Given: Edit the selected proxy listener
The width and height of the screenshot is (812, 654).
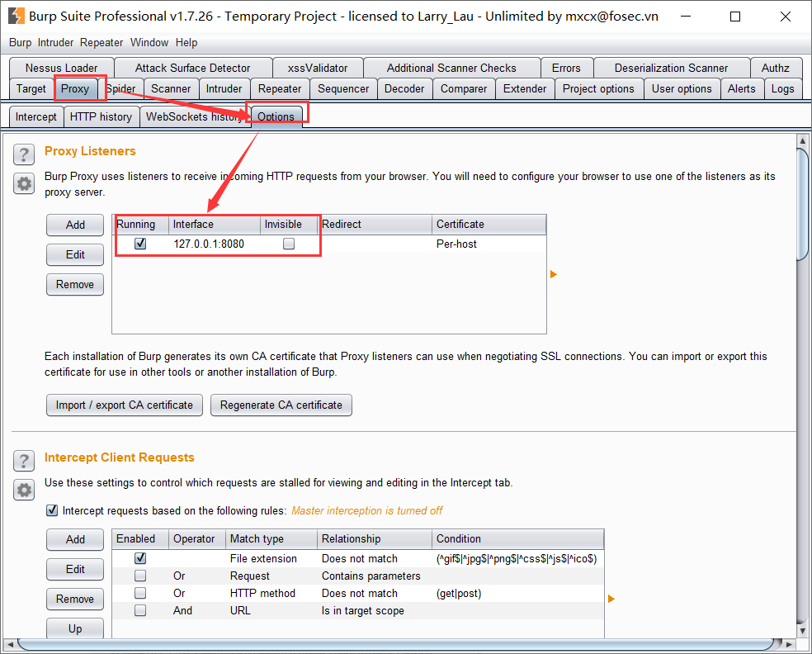Looking at the screenshot, I should [x=75, y=254].
